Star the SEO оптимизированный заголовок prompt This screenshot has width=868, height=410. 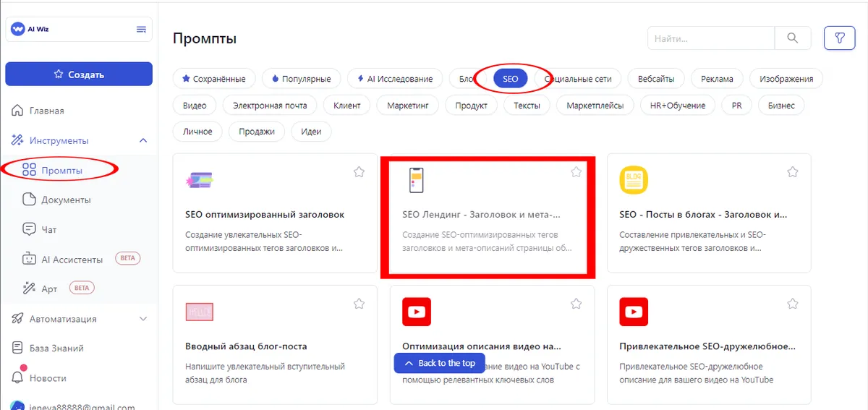click(x=359, y=172)
